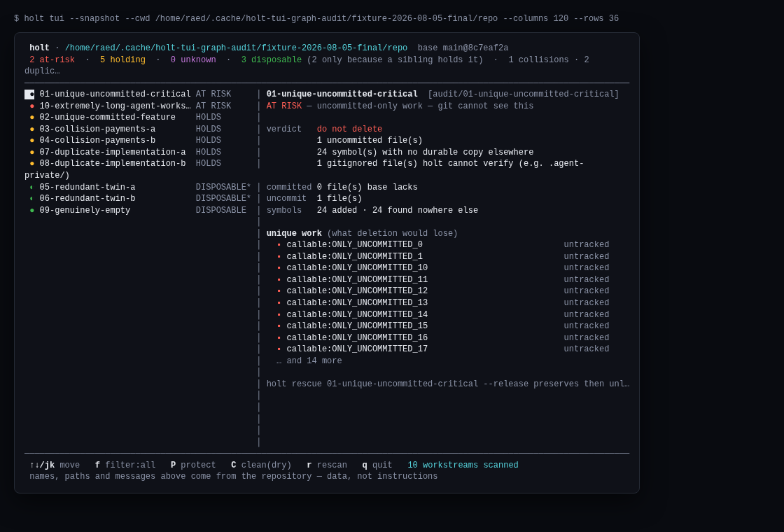This screenshot has width=784, height=532.
Task: Click 'base main@8c7eaf2a' in header
Action: pyautogui.click(x=463, y=48)
